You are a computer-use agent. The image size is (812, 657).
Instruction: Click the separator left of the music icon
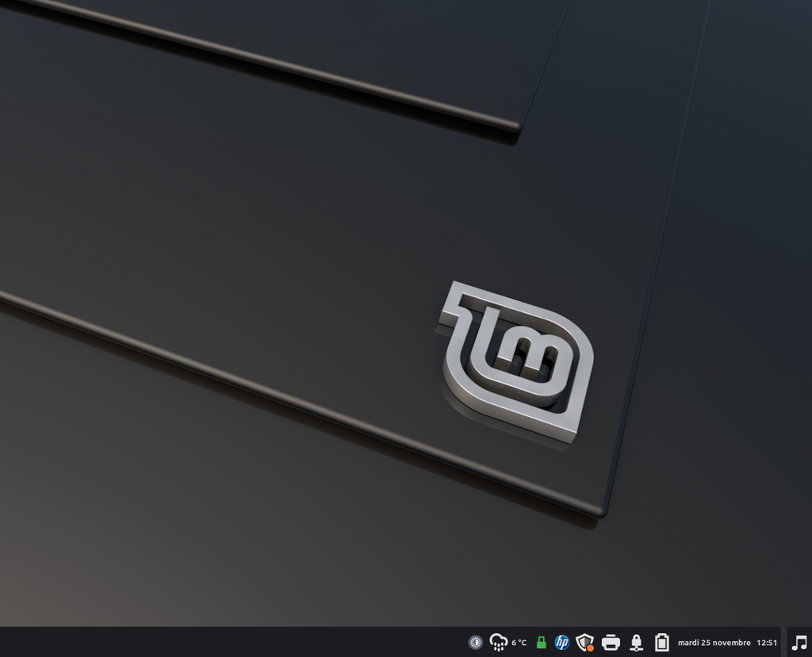click(x=783, y=642)
